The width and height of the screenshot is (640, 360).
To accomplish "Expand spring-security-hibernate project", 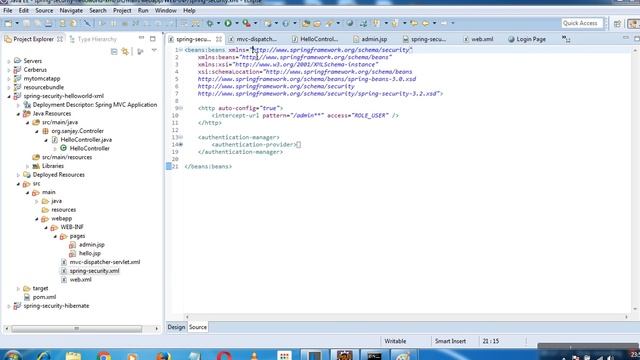I will click(9, 306).
